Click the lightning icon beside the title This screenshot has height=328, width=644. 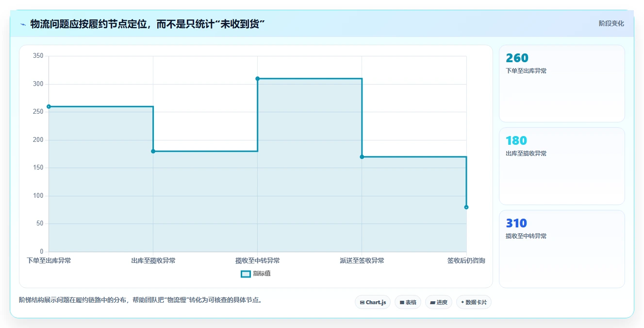click(23, 24)
